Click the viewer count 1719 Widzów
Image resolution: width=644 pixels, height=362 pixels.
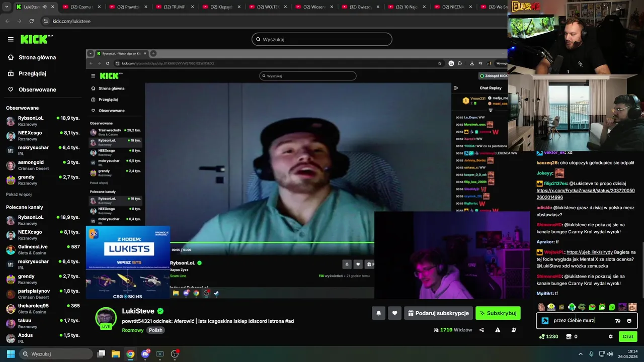click(453, 330)
